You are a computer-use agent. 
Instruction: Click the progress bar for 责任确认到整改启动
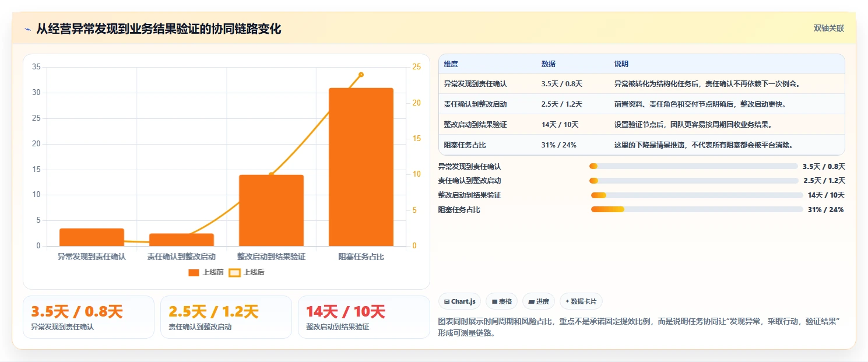click(693, 181)
